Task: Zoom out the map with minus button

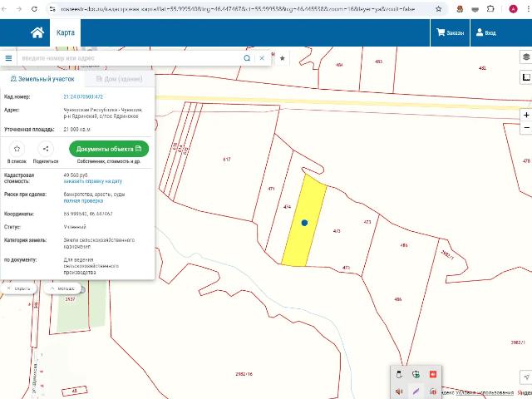Action: [526, 127]
